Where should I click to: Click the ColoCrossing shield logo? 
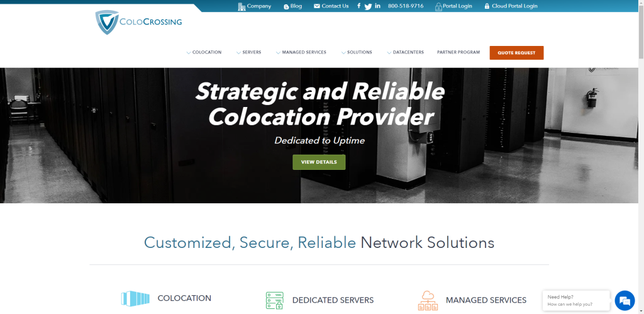tap(107, 22)
